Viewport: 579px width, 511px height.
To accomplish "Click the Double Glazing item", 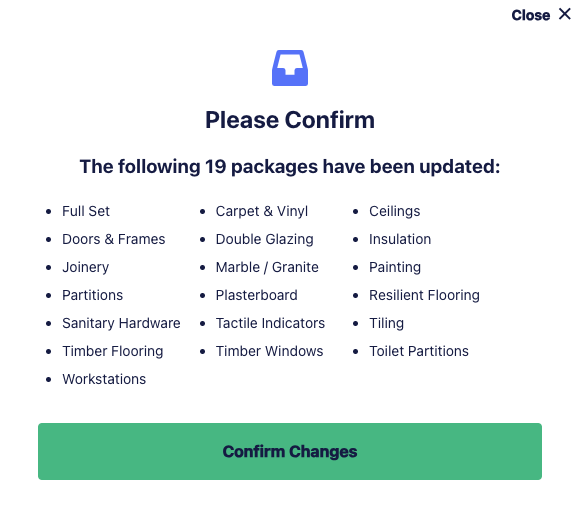I will click(x=264, y=239).
